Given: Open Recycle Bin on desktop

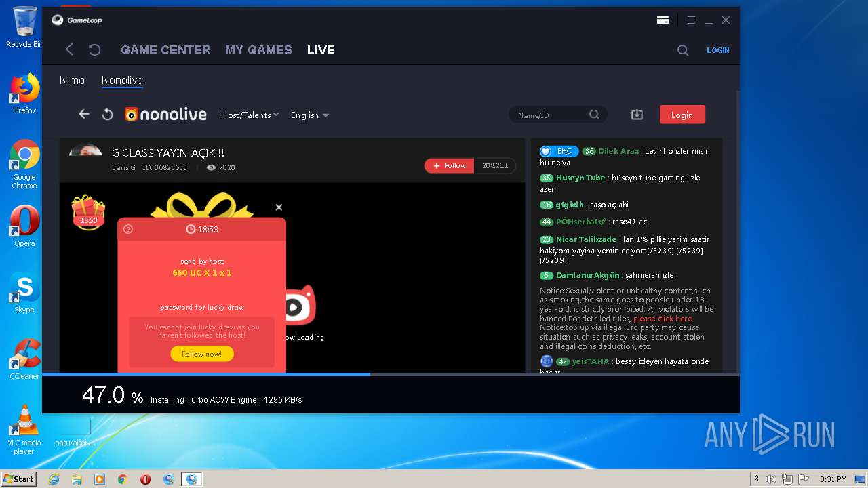Looking at the screenshot, I should (24, 27).
